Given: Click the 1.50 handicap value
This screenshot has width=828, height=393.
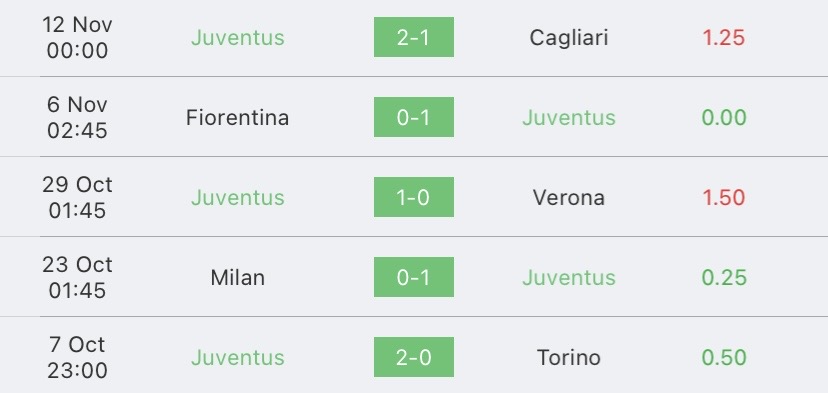Looking at the screenshot, I should [x=723, y=198].
